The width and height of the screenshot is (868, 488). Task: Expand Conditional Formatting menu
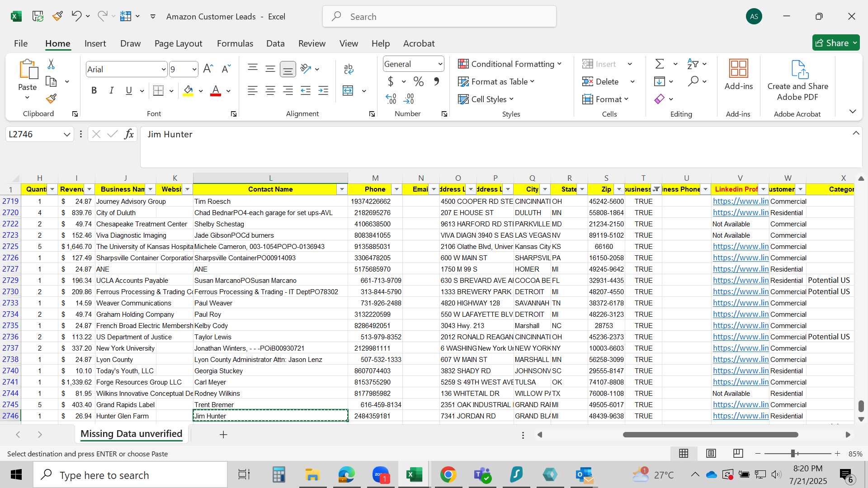(509, 64)
